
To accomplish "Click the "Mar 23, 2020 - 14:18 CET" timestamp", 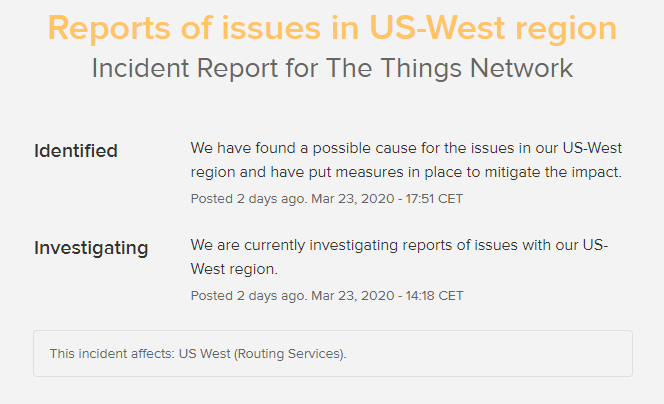I will (x=387, y=296).
